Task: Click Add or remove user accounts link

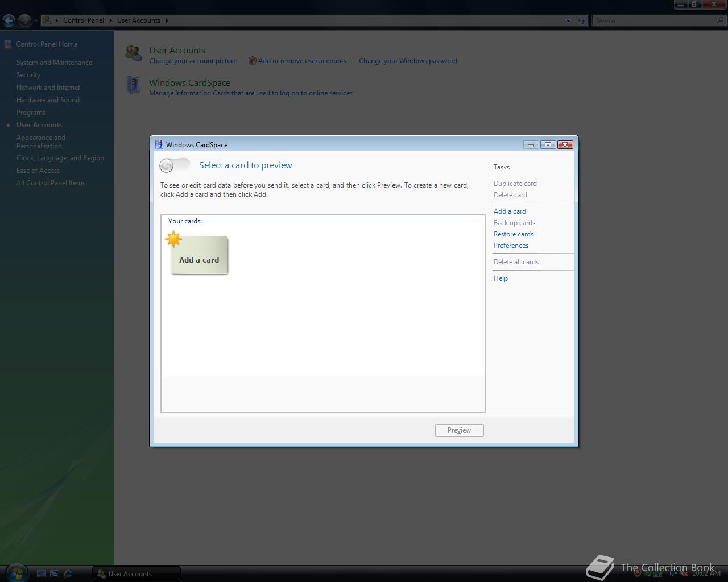Action: coord(302,61)
